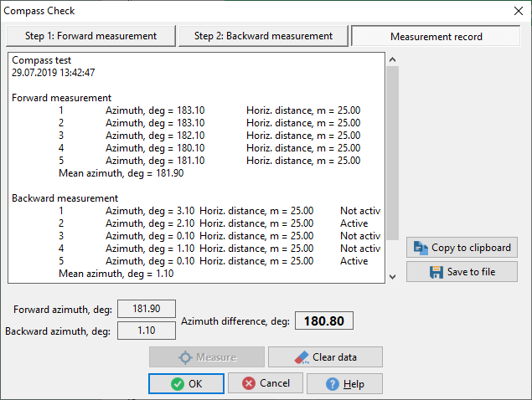Screen dimensions: 532x400
Task: Click 'Mean azimuth, deg = 181.90' line
Action: [x=121, y=173]
